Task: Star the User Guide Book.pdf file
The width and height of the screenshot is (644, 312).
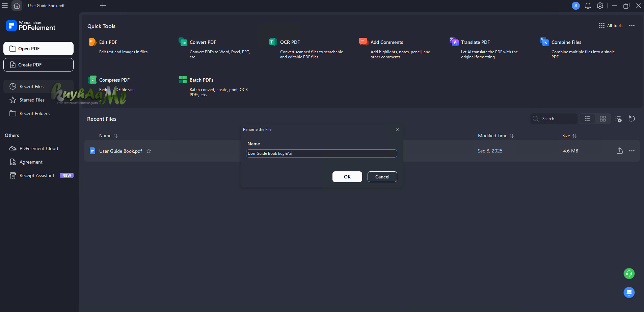Action: [x=149, y=151]
